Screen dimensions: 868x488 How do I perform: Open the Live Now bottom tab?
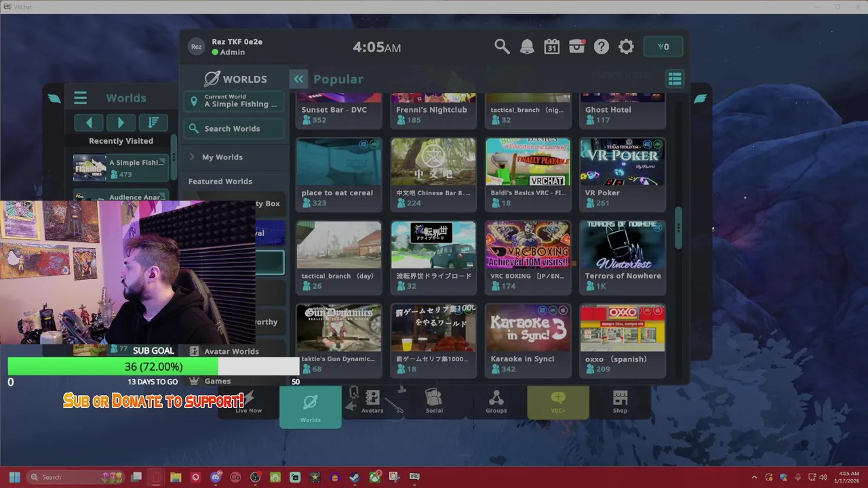248,401
